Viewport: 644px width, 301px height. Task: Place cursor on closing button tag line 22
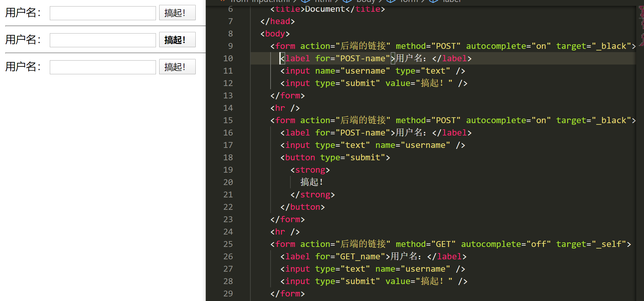tap(303, 207)
